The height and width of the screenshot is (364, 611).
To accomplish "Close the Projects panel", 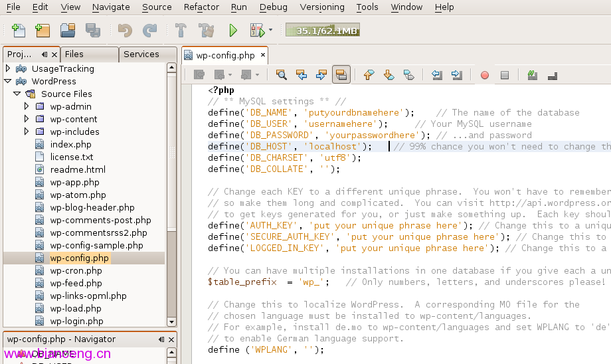I will pos(54,54).
